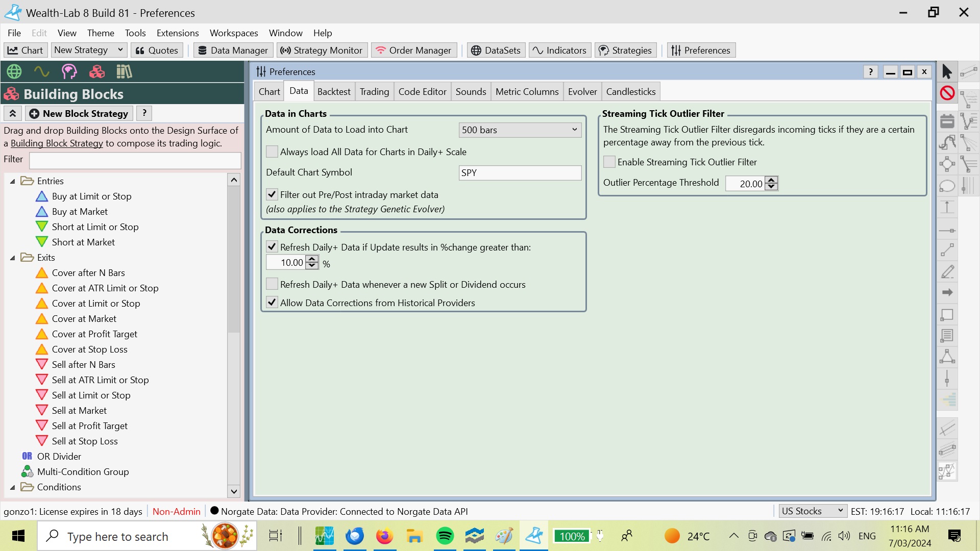Click the red prohibition delete drawings icon
The width and height of the screenshot is (980, 551).
(x=947, y=93)
